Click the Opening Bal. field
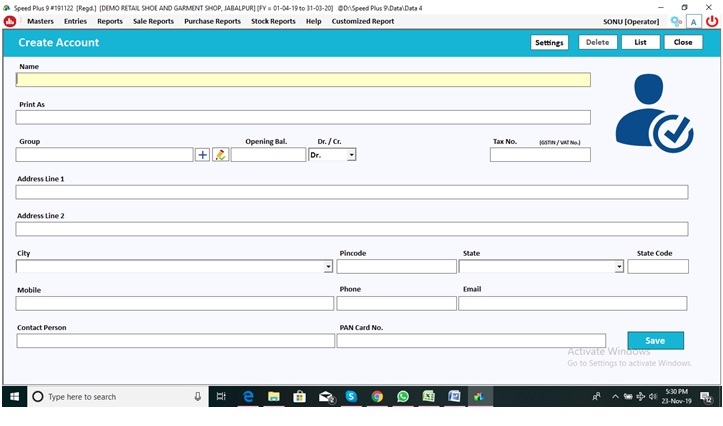This screenshot has width=723, height=426. [268, 155]
